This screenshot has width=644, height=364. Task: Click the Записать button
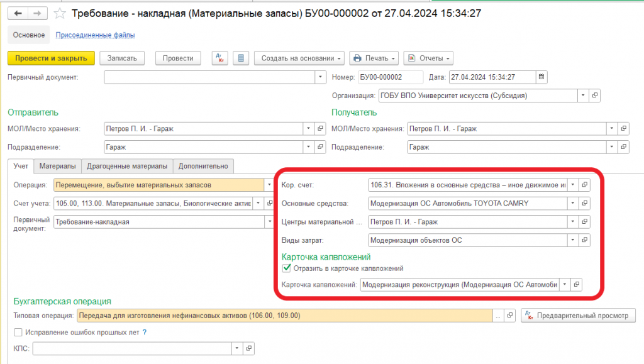pos(122,58)
